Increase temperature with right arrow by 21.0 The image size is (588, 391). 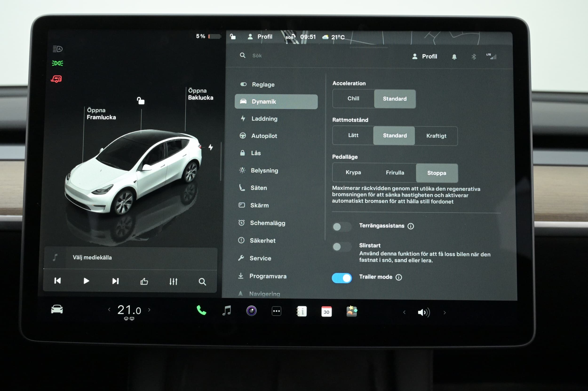pyautogui.click(x=149, y=310)
